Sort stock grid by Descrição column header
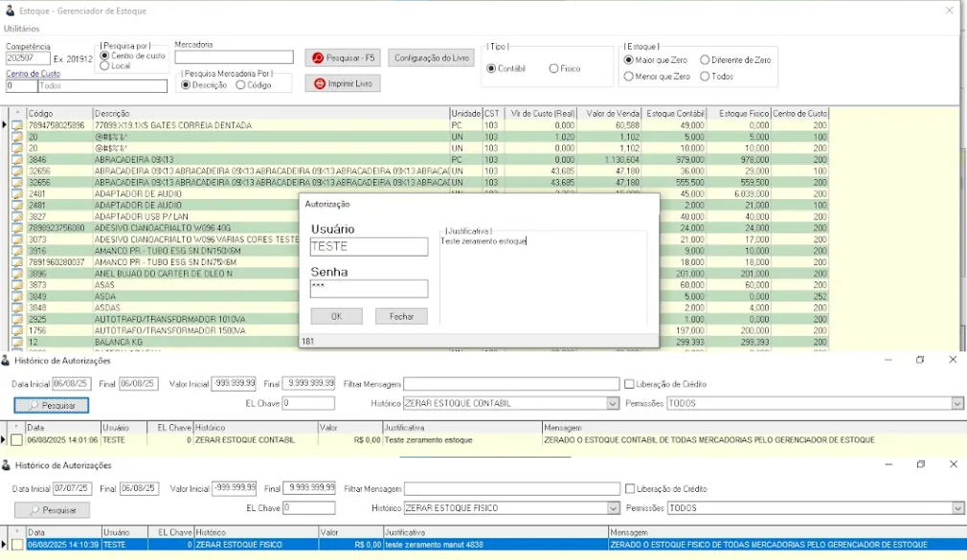The image size is (967, 560). (271, 114)
